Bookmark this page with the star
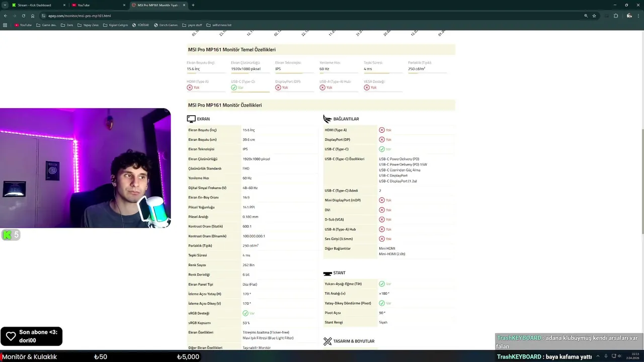 click(x=594, y=16)
